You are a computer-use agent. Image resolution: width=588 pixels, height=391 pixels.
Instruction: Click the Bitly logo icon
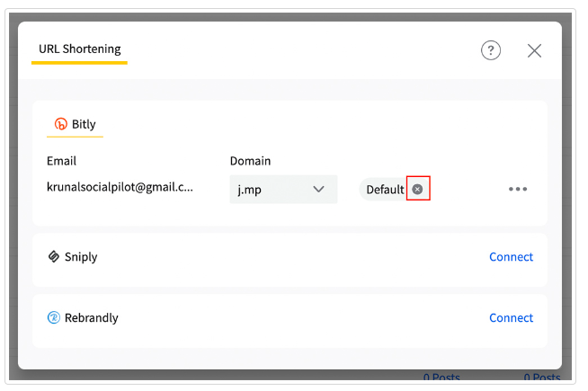pyautogui.click(x=61, y=124)
